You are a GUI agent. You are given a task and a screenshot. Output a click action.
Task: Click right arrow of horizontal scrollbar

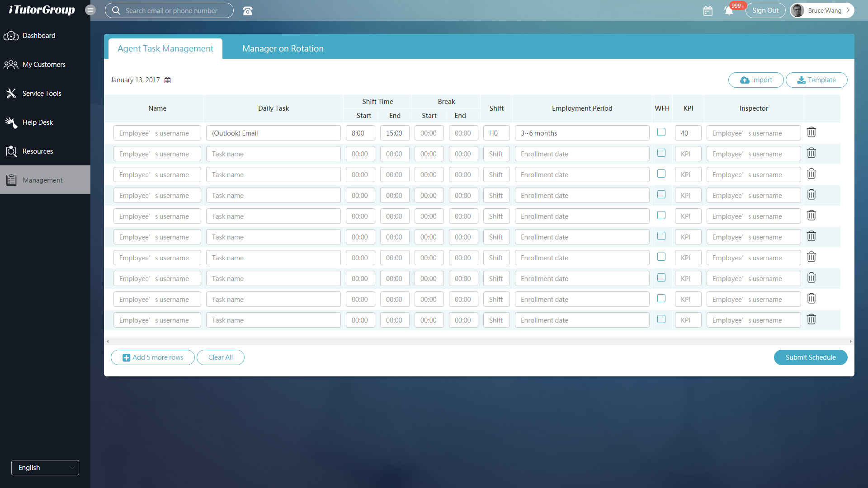click(x=850, y=342)
